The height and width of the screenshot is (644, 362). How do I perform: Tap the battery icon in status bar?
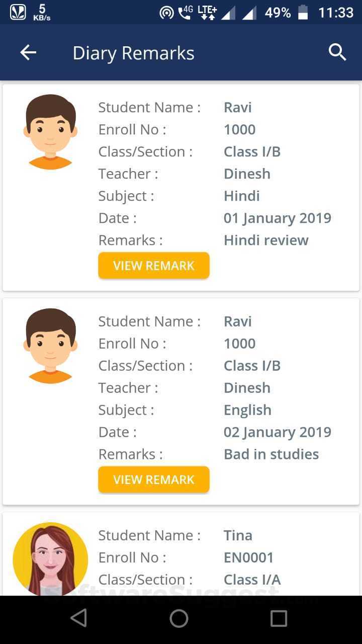click(303, 13)
